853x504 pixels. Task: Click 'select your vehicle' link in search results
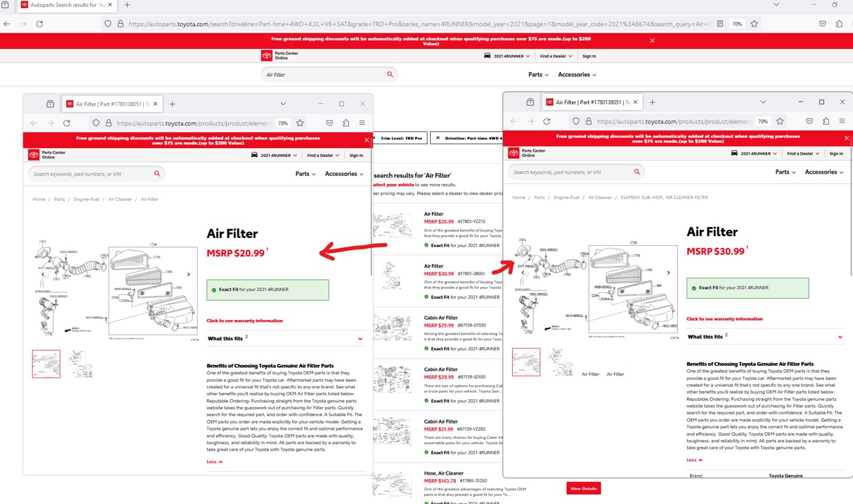click(x=393, y=185)
